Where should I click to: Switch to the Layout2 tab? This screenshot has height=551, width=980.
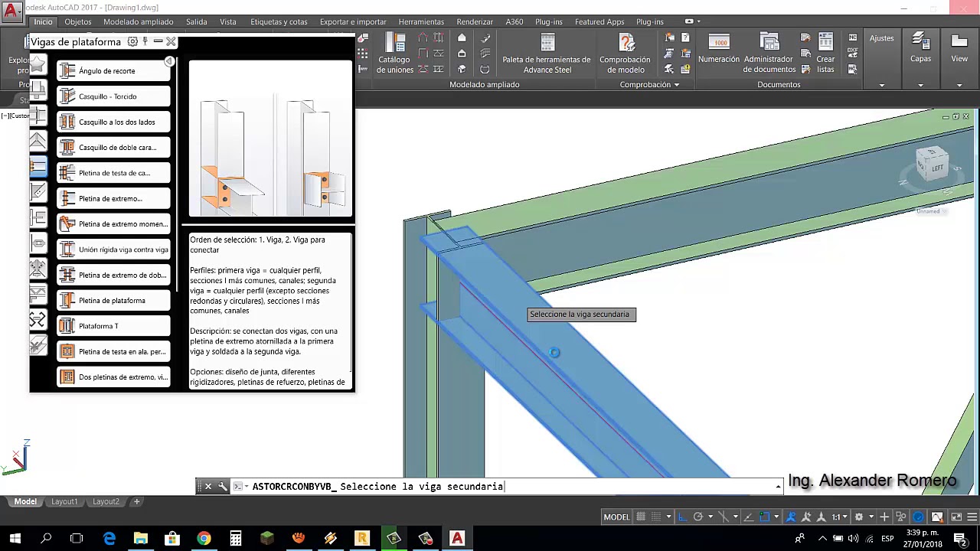pyautogui.click(x=106, y=502)
